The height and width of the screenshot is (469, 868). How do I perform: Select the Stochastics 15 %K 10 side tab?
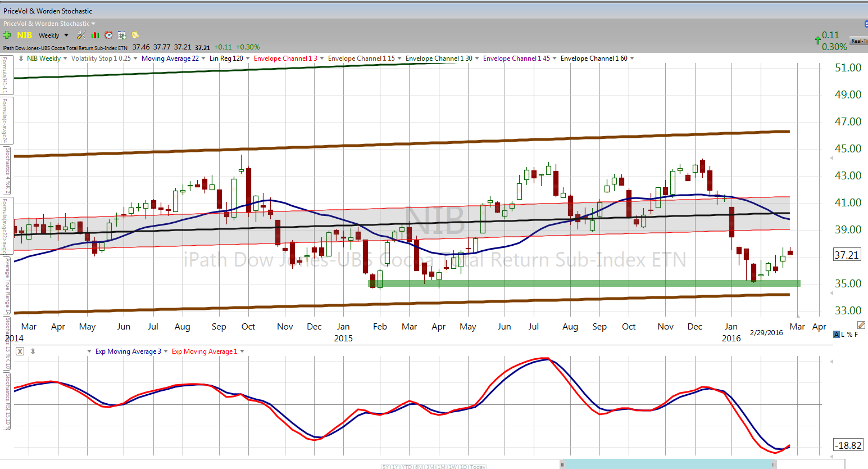[7, 343]
